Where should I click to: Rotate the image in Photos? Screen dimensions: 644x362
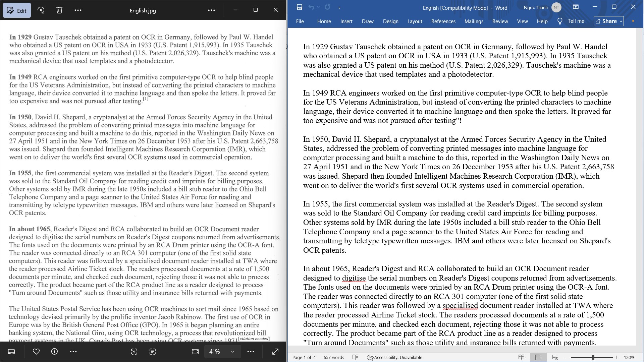(x=41, y=10)
